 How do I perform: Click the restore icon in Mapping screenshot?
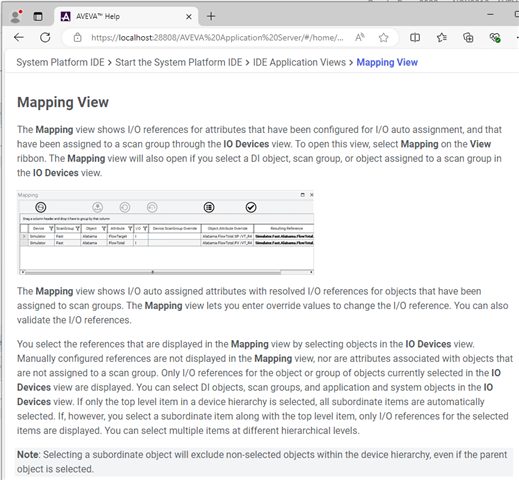tap(303, 195)
